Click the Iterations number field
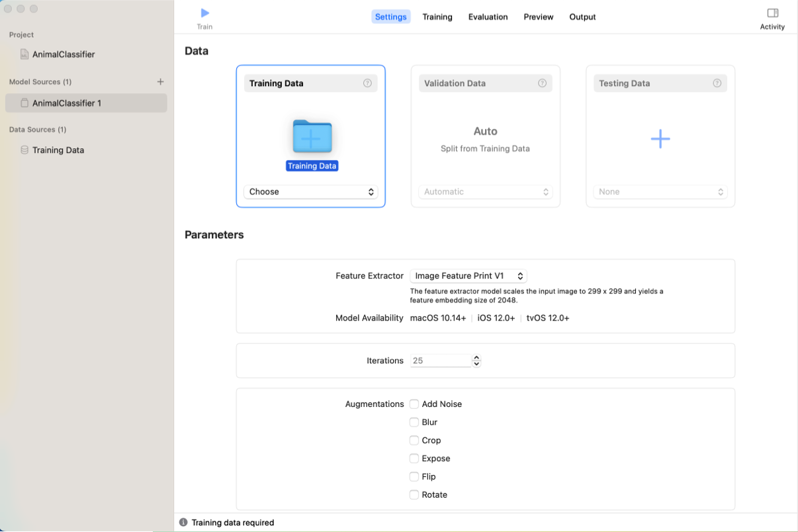Image resolution: width=798 pixels, height=532 pixels. [x=440, y=361]
